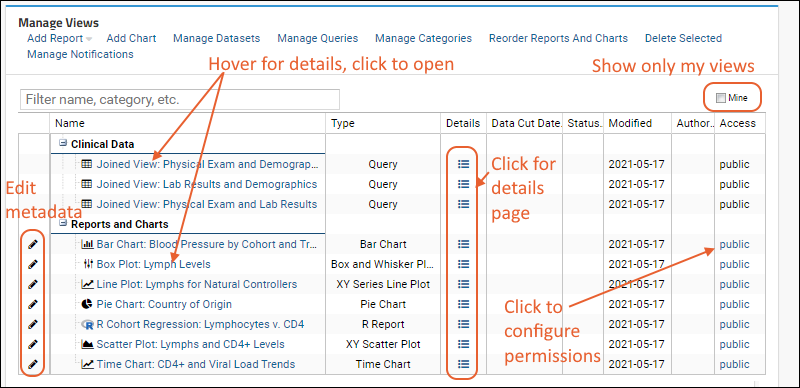Open the Add Report dropdown
This screenshot has height=388, width=800.
(59, 38)
